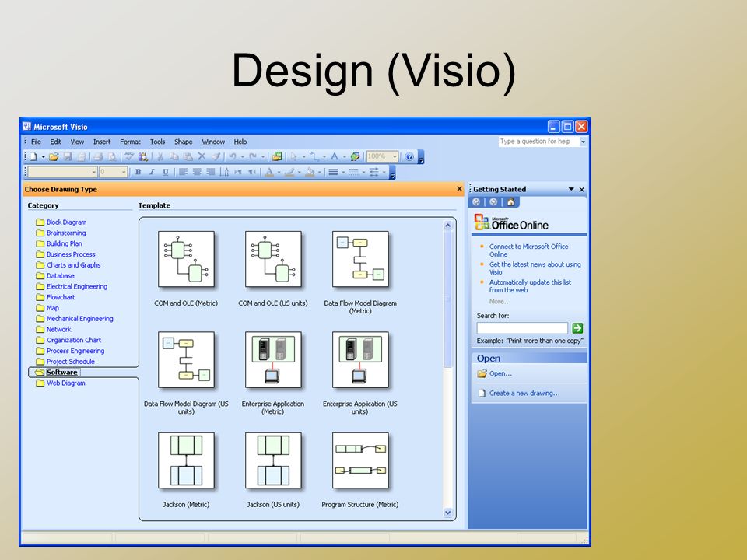This screenshot has height=560, width=747.
Task: Toggle Bold formatting
Action: [139, 172]
